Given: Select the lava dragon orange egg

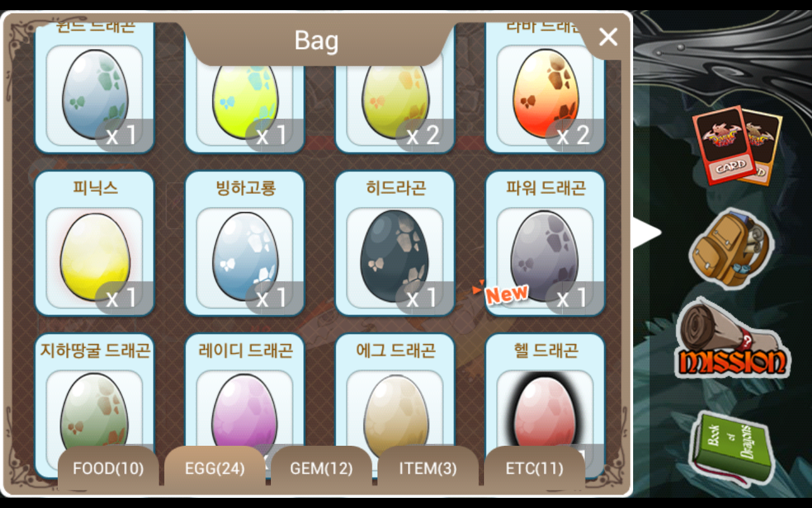Looking at the screenshot, I should pyautogui.click(x=546, y=89).
